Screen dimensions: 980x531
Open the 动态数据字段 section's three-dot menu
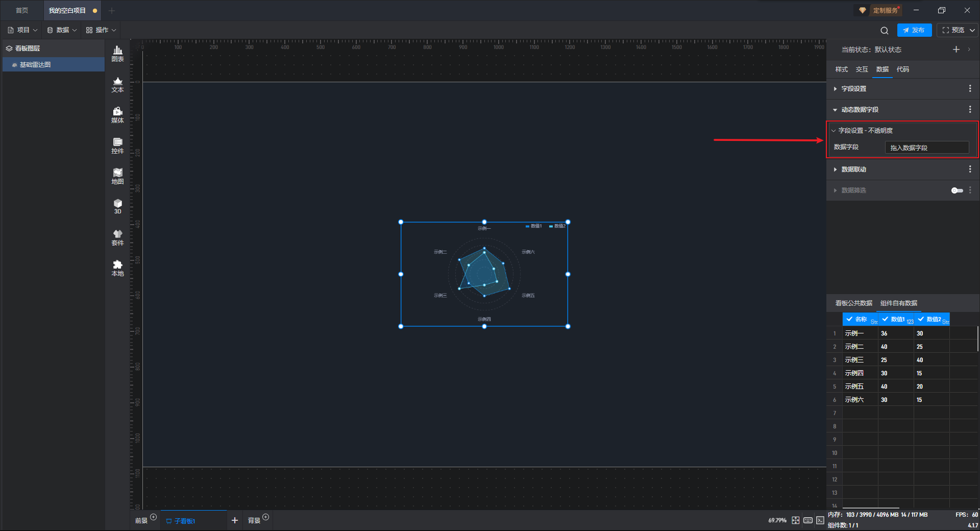point(970,109)
